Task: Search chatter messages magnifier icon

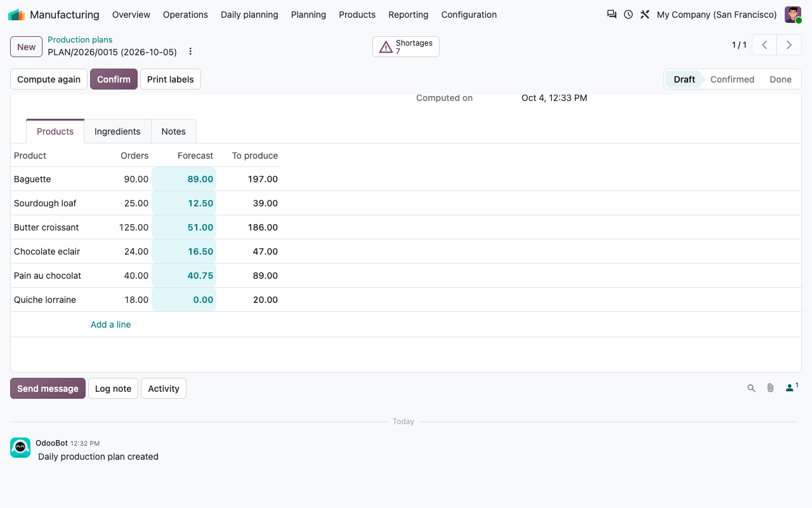Action: tap(751, 388)
